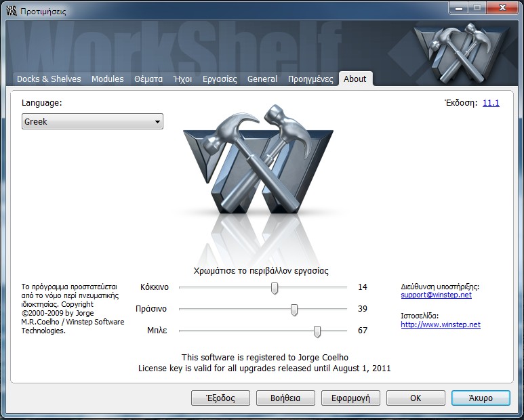The width and height of the screenshot is (524, 420).
Task: Click the Μπλε blue slider handle
Action: point(317,331)
